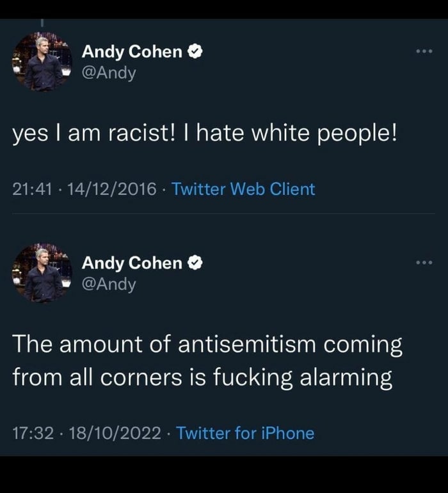The image size is (448, 493).
Task: Click the divider line between the tweets
Action: click(x=224, y=214)
